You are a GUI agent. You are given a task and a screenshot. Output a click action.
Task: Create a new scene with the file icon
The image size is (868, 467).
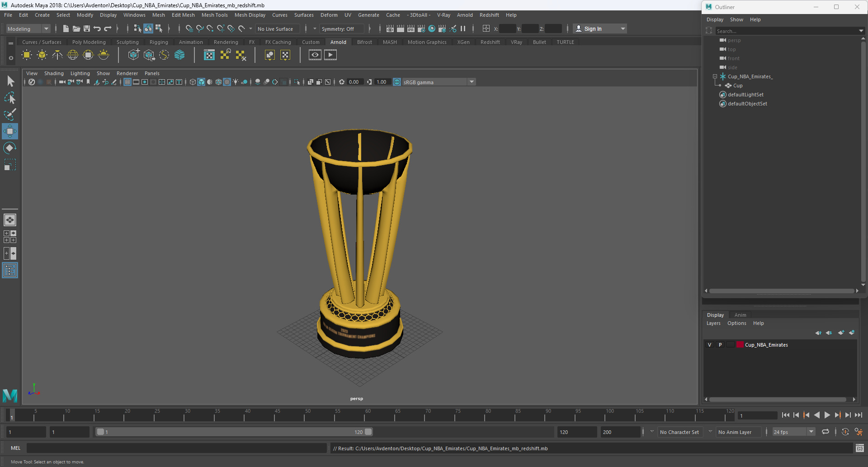[x=66, y=29]
